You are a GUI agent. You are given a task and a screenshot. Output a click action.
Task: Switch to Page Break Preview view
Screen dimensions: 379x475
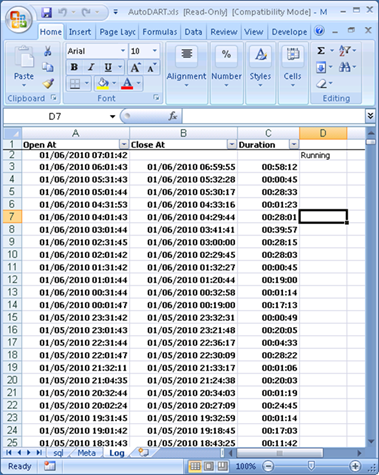(x=223, y=466)
